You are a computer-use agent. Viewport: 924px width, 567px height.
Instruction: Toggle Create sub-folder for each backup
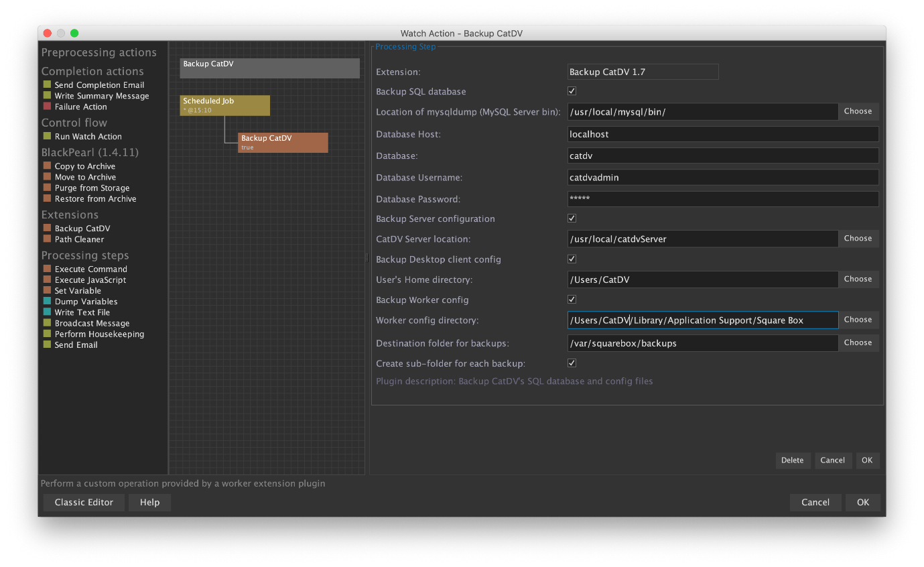572,363
